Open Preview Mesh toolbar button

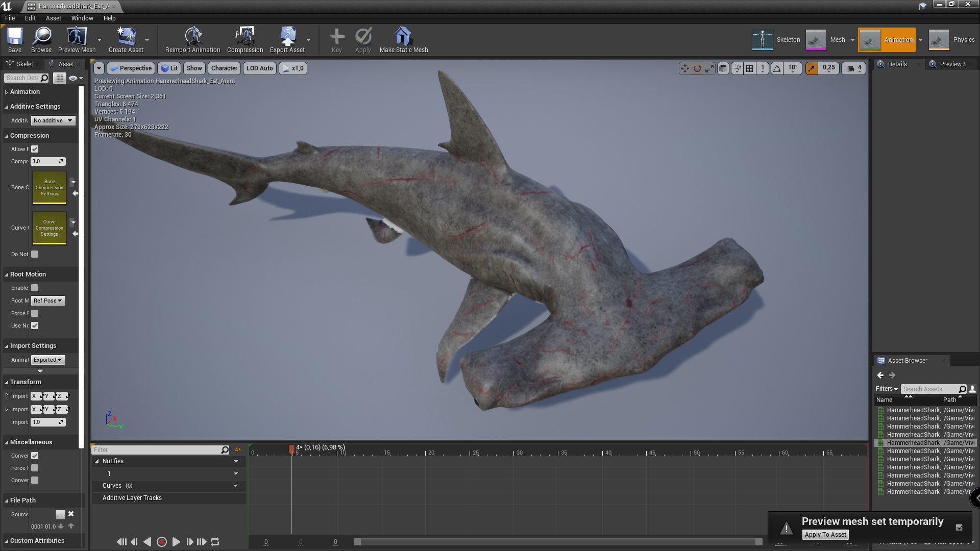pos(77,40)
